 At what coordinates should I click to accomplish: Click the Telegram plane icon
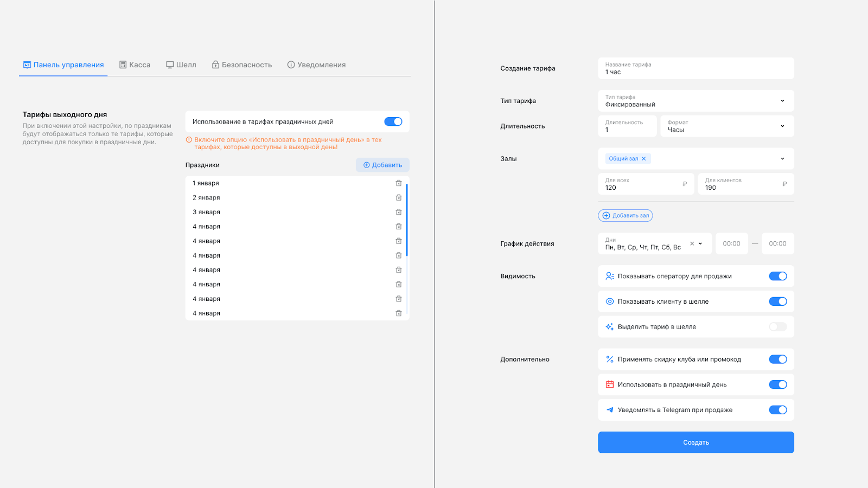tap(610, 410)
